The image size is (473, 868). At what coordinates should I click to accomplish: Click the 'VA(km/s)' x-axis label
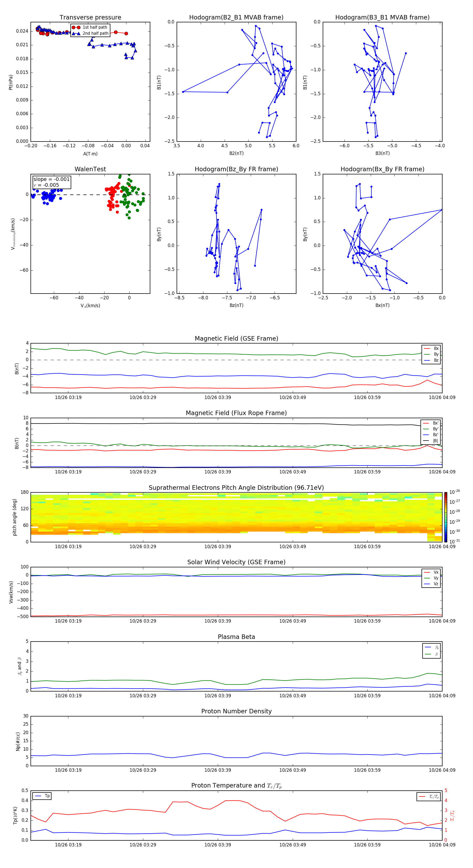90,306
